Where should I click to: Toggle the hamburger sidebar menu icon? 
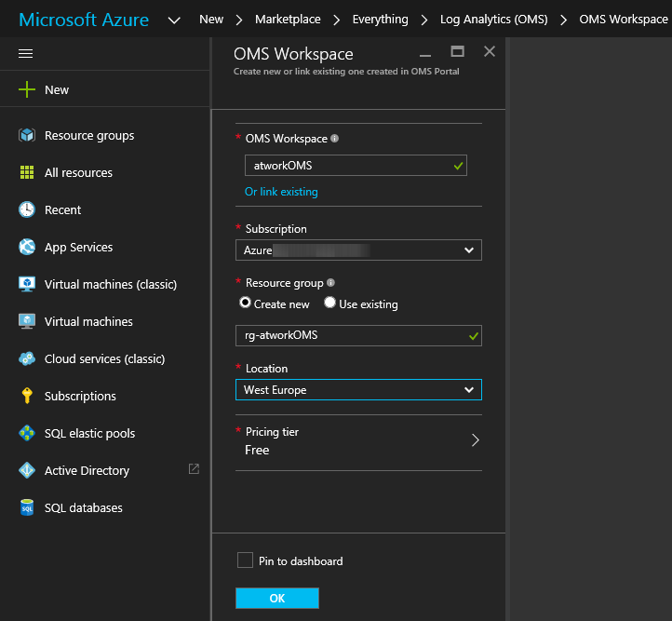tap(26, 54)
